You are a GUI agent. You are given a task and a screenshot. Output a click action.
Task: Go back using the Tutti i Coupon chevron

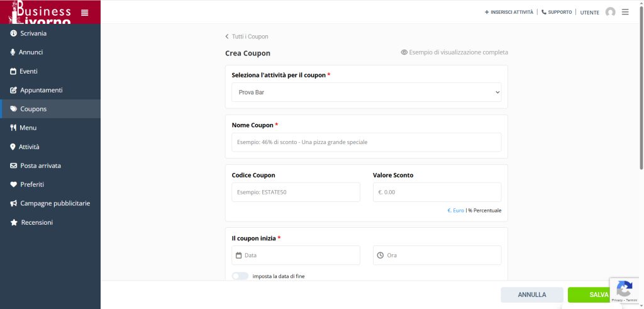click(228, 37)
